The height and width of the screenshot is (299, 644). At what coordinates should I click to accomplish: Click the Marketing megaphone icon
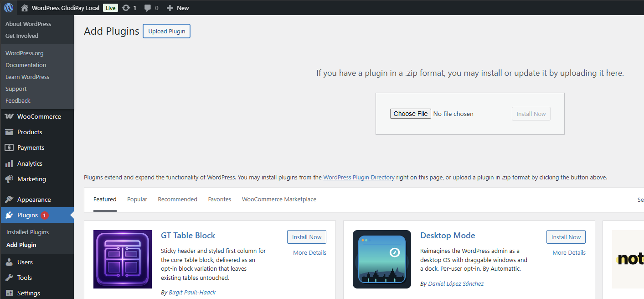pyautogui.click(x=9, y=179)
